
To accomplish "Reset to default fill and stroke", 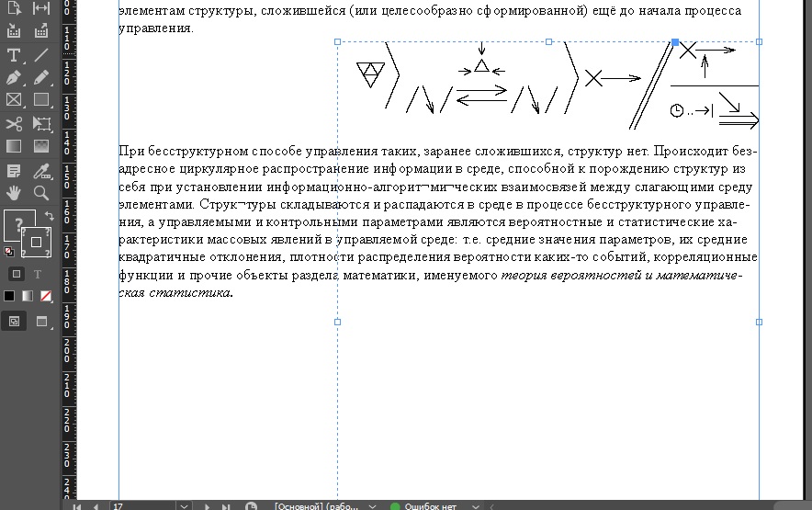I will tap(9, 252).
